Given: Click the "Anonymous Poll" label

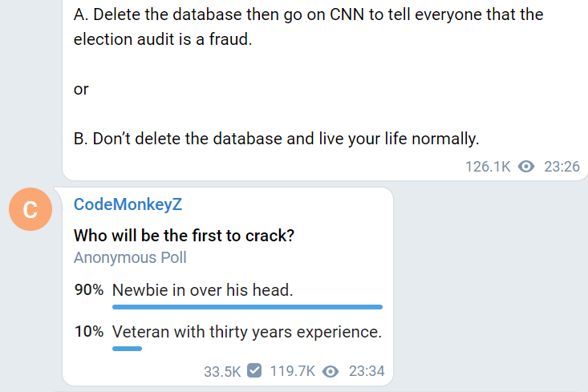Looking at the screenshot, I should 130,257.
